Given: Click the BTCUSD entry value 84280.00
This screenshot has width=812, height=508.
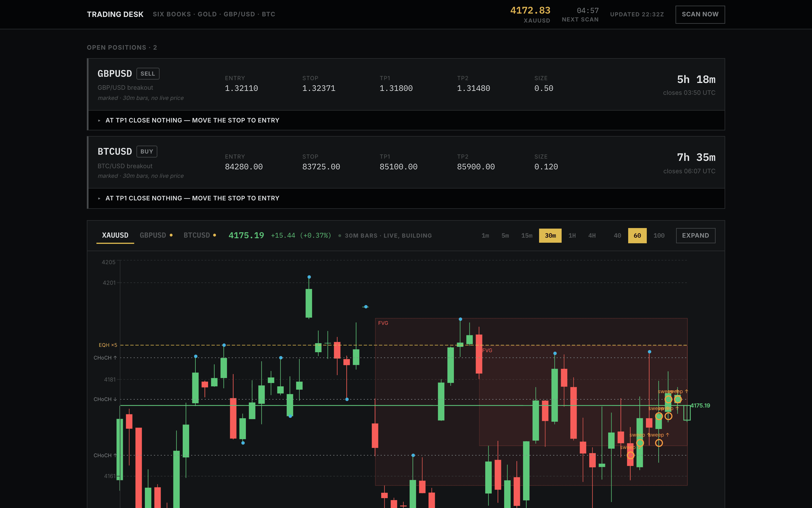Looking at the screenshot, I should (244, 167).
